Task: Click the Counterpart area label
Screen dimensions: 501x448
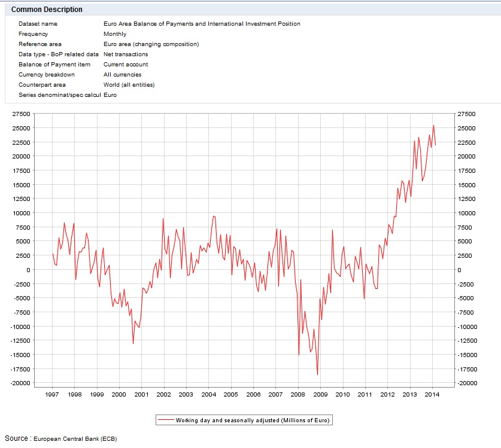Action: [42, 85]
